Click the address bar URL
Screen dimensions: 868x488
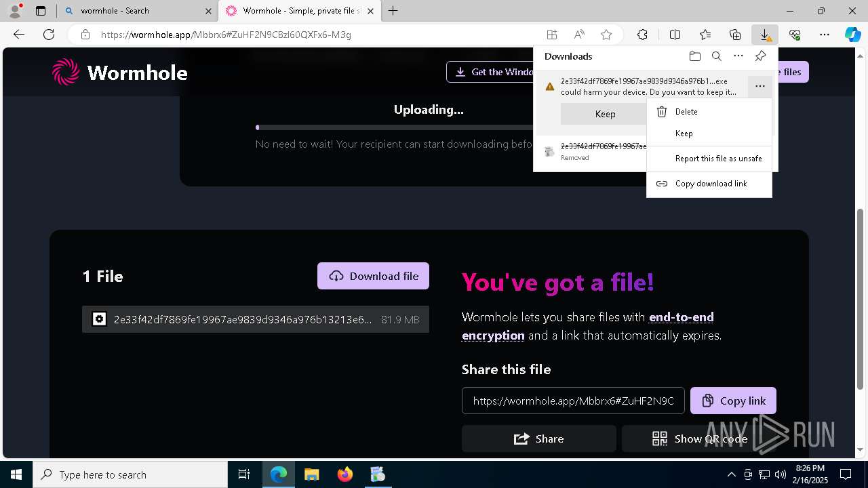226,35
